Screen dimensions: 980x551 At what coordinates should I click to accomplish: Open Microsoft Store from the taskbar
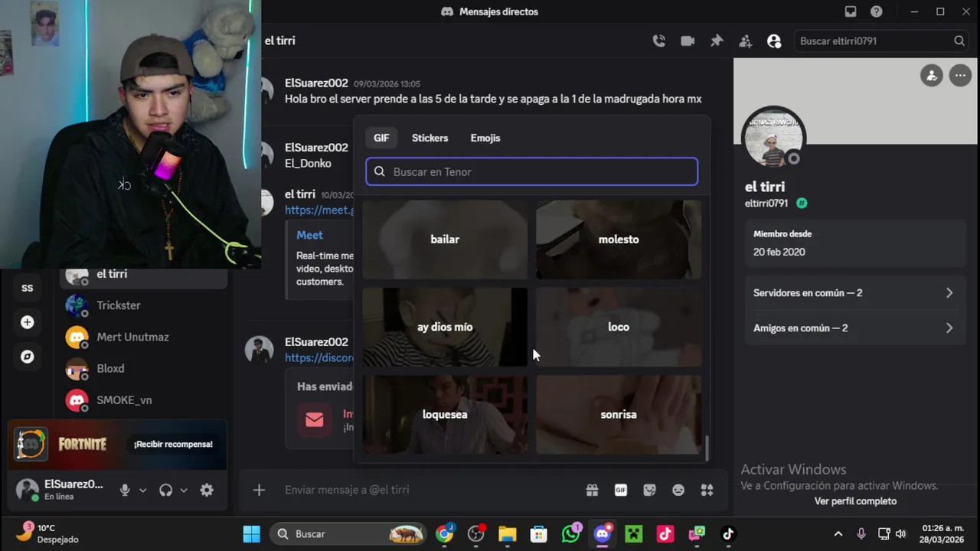pyautogui.click(x=539, y=534)
